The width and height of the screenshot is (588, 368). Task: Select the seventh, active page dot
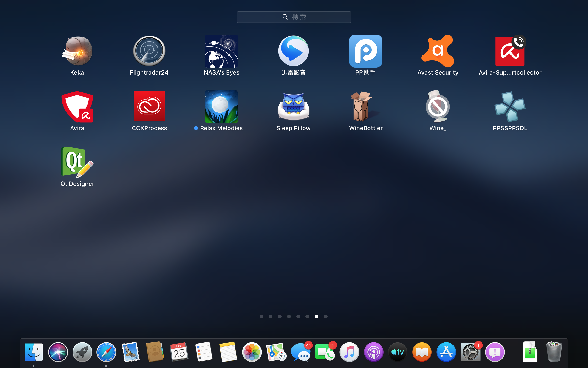(x=316, y=316)
